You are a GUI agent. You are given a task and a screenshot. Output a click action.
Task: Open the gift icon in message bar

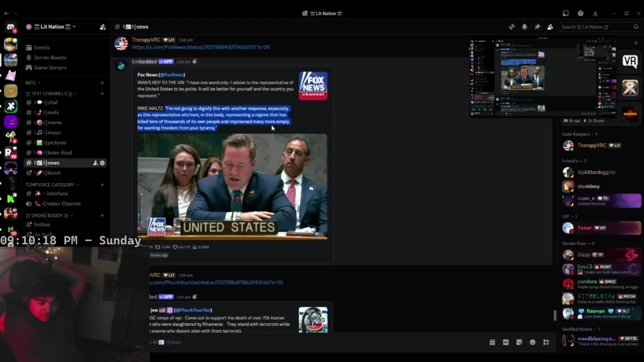[x=492, y=342]
